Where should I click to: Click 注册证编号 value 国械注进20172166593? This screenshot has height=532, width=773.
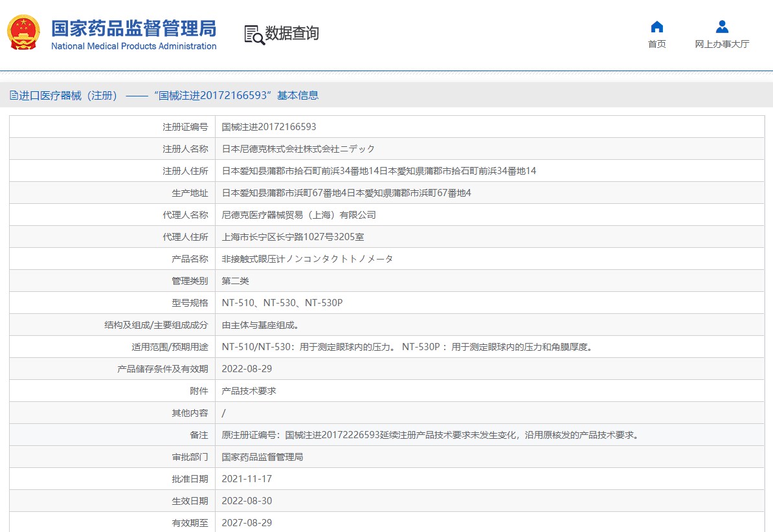coord(269,127)
